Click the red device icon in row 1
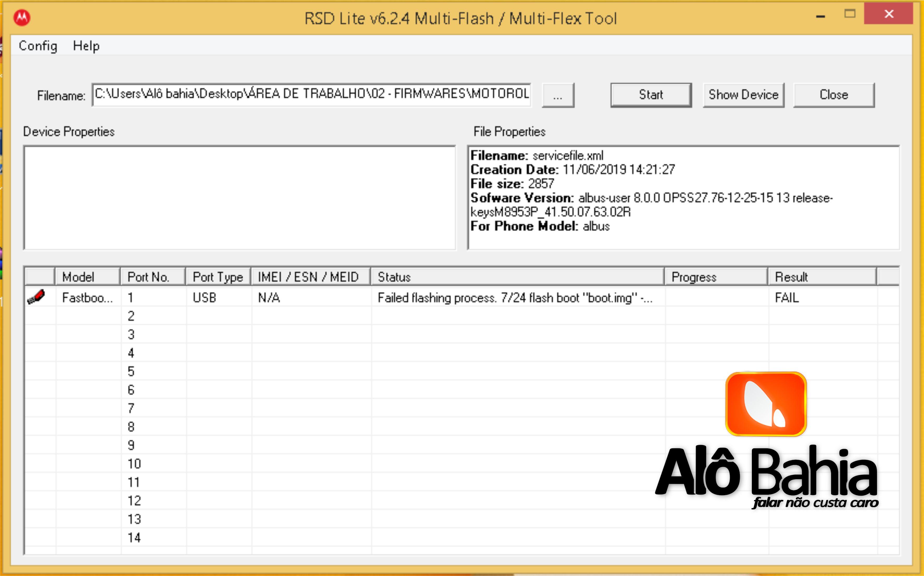Viewport: 924px width, 576px height. 36,297
